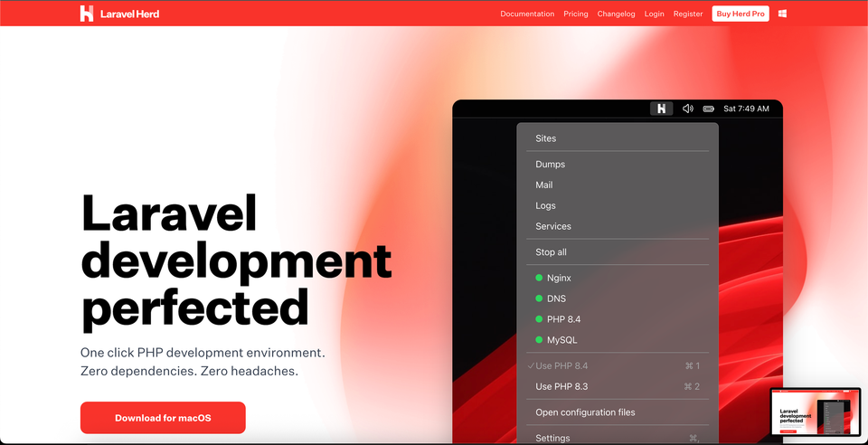
Task: Go to the Changelog page
Action: [616, 14]
